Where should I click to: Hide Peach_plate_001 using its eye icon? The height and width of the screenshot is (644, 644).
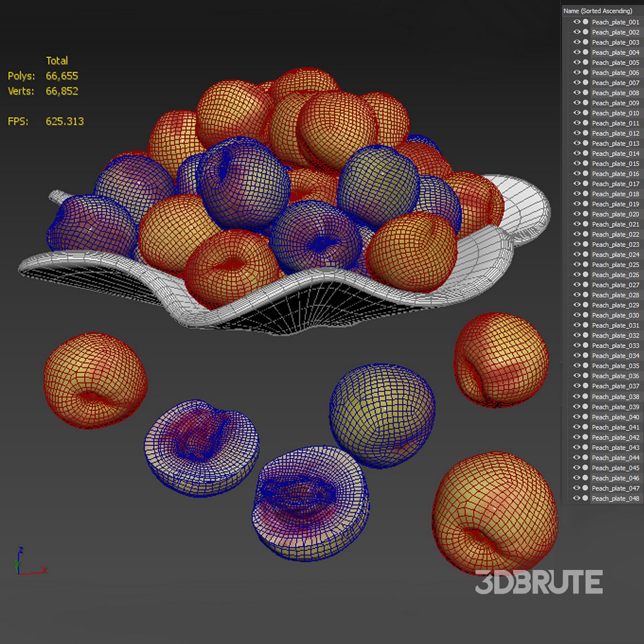(577, 22)
